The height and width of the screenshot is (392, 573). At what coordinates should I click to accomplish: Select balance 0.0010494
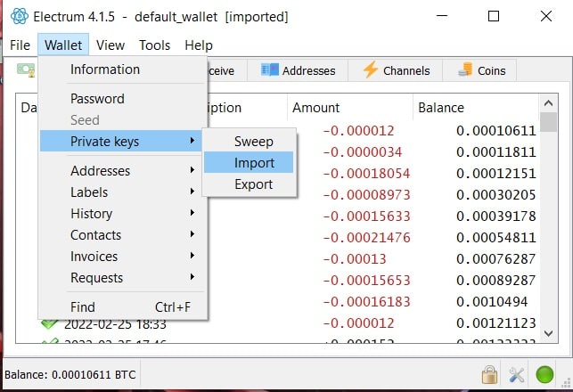492,302
